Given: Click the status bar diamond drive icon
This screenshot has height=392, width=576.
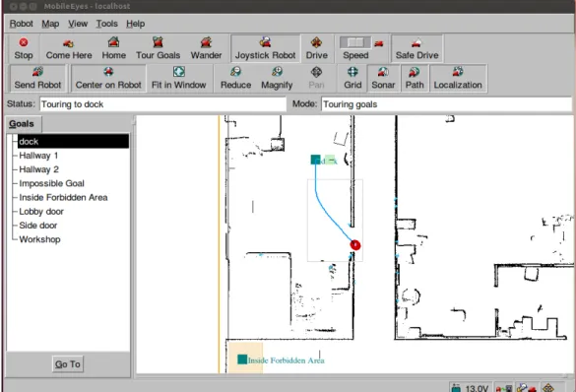Looking at the screenshot, I should (548, 388).
